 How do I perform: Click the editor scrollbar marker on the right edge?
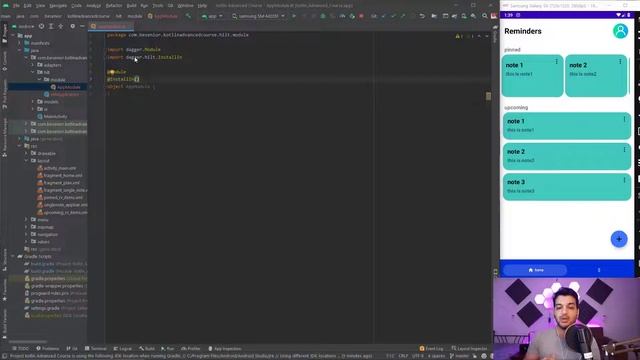(488, 96)
